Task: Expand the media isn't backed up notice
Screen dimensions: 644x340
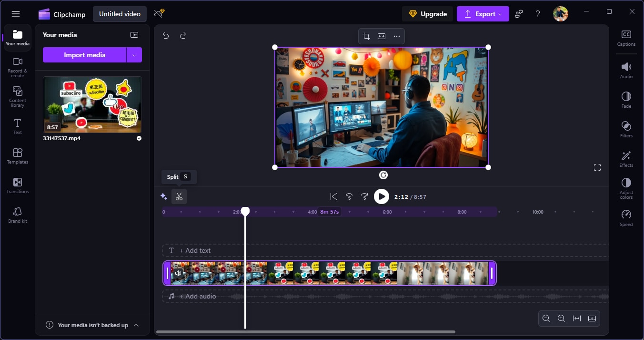Action: pyautogui.click(x=136, y=325)
